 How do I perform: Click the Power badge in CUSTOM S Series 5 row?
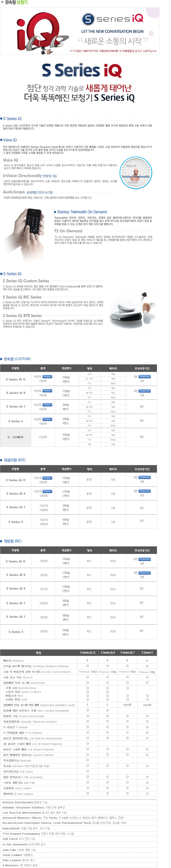click(47, 419)
